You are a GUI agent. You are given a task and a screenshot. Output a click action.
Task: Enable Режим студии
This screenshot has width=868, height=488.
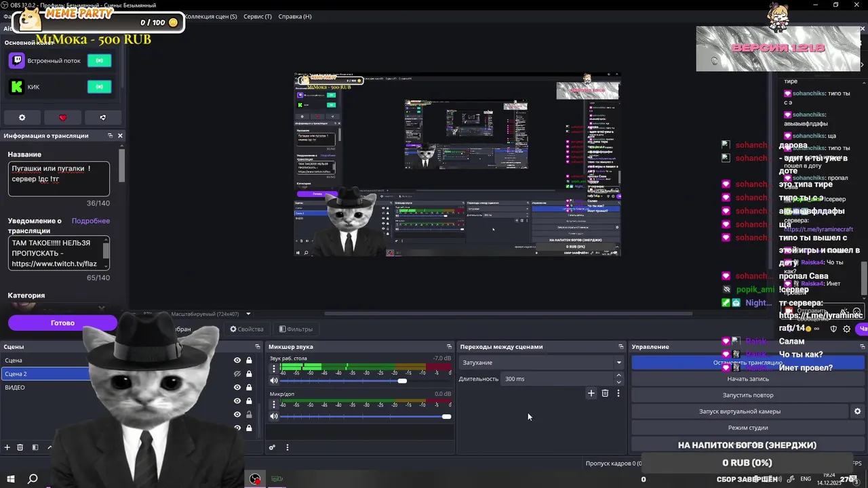(x=748, y=428)
